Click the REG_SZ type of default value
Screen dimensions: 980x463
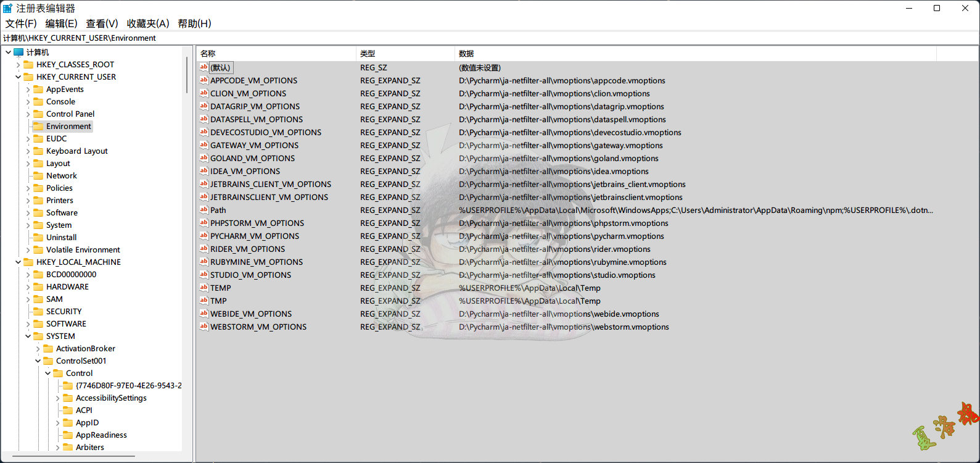tap(374, 67)
